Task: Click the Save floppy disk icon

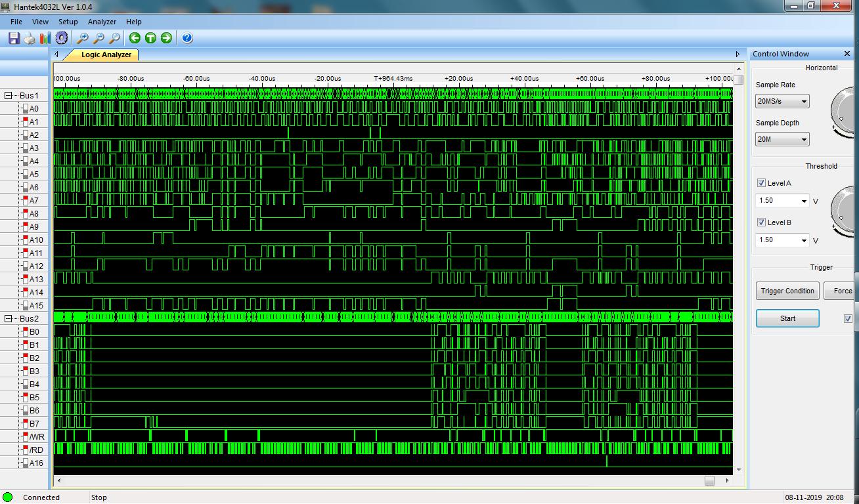Action: (14, 38)
